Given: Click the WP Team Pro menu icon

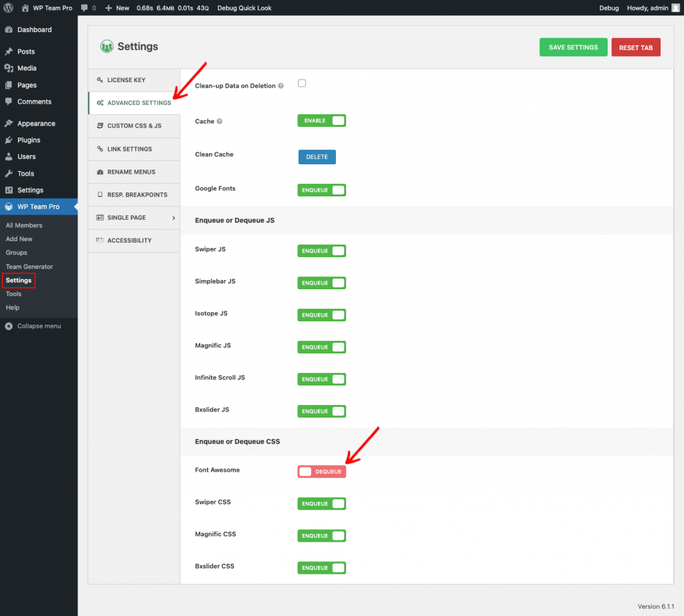Looking at the screenshot, I should coord(9,207).
